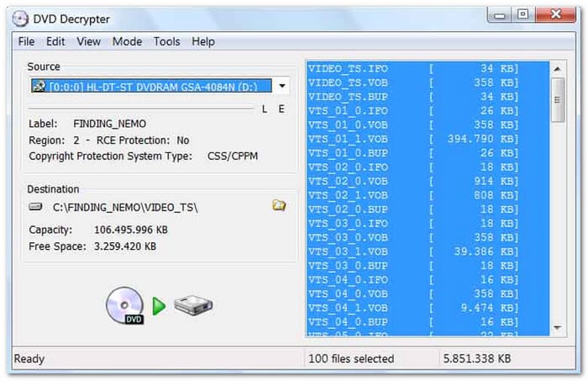Select VTS_01_1.VOB file row
The height and width of the screenshot is (381, 588).
coord(428,139)
